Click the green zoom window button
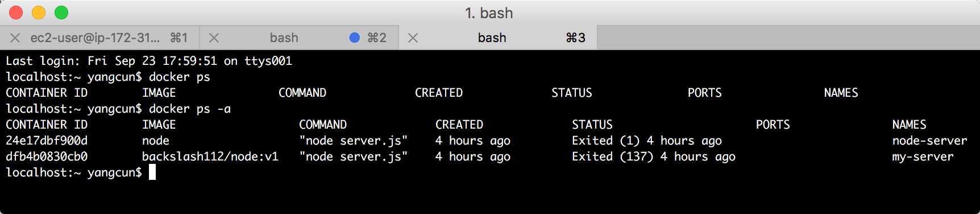Image resolution: width=980 pixels, height=214 pixels. click(61, 13)
